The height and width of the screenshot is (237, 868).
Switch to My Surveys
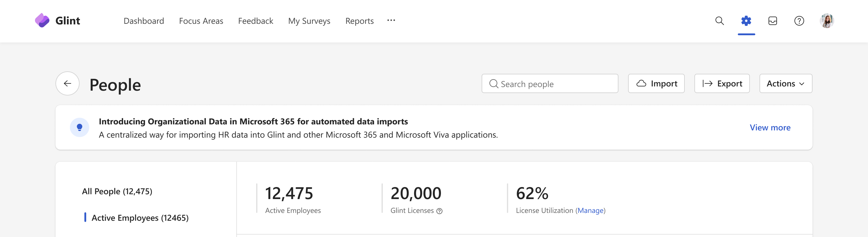tap(309, 21)
